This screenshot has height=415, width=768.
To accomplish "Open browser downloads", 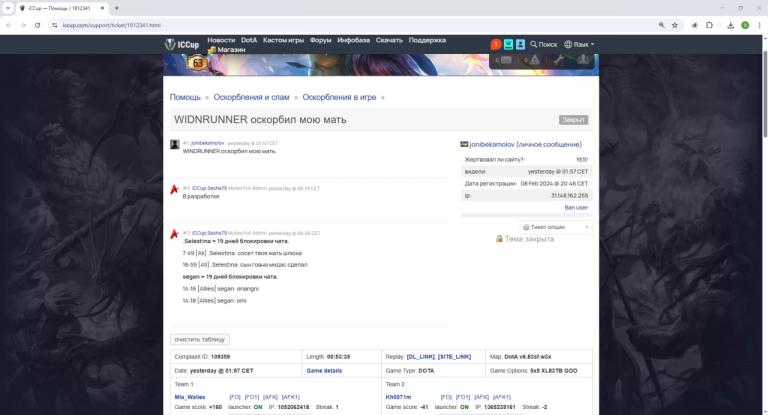I will coord(730,25).
